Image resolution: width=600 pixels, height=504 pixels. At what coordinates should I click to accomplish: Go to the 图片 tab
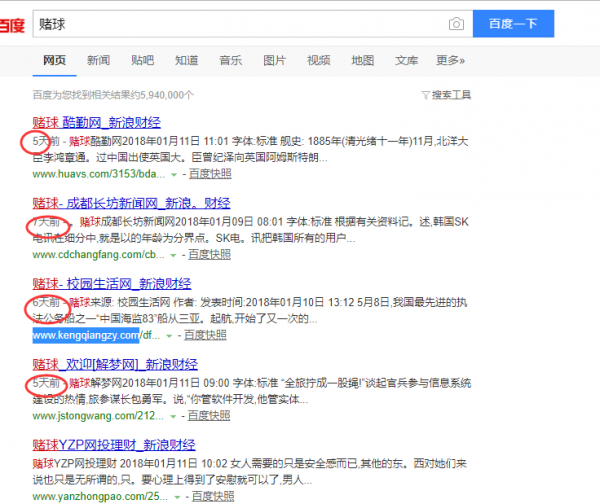(274, 60)
